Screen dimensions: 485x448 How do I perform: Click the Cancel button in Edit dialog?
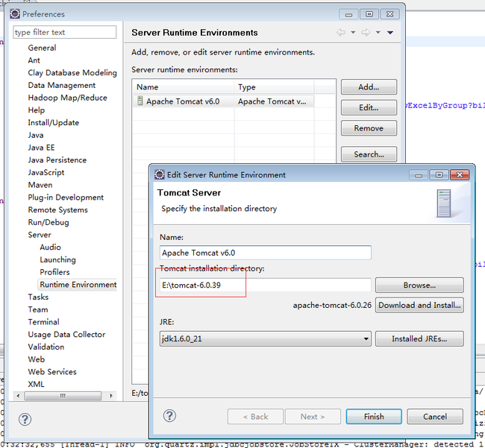pos(435,417)
